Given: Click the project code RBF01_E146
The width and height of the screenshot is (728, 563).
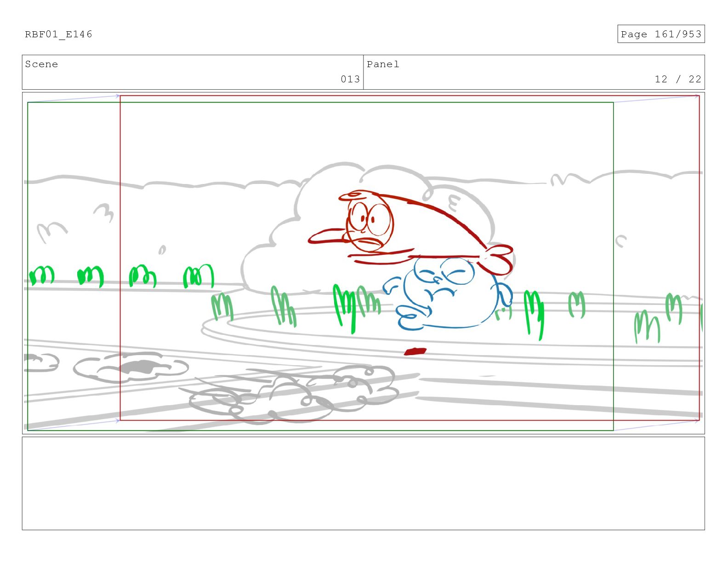Looking at the screenshot, I should tap(58, 34).
